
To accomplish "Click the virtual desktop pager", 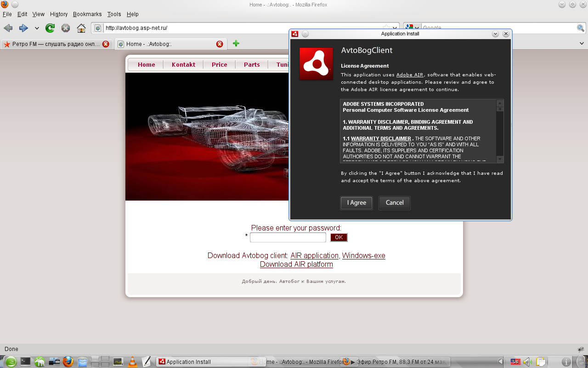I will tap(100, 362).
